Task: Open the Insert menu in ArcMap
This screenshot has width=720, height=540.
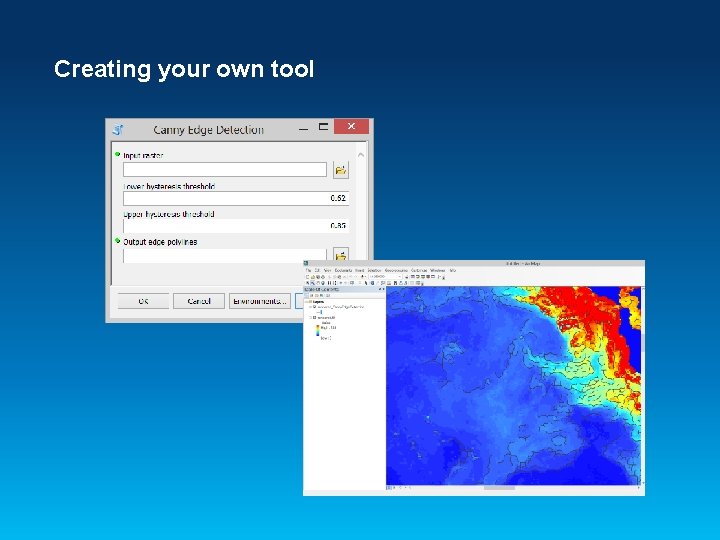Action: pyautogui.click(x=360, y=270)
